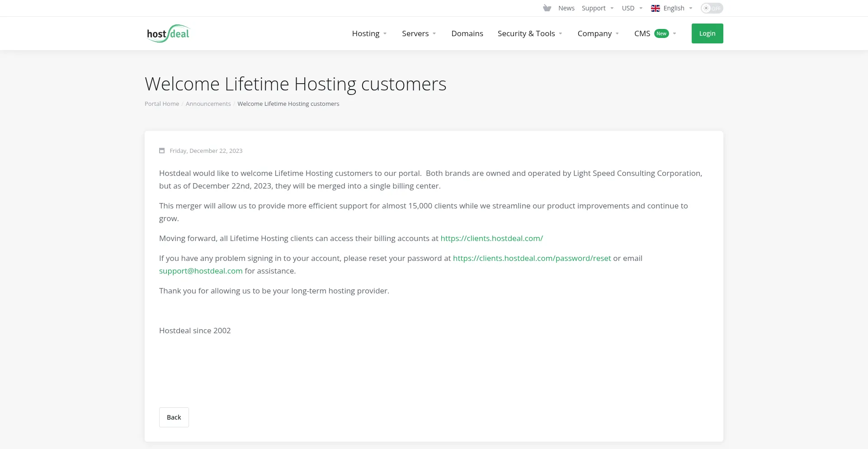Navigate to Announcements breadcrumb
Screen dimensions: 868x449
pyautogui.click(x=208, y=104)
